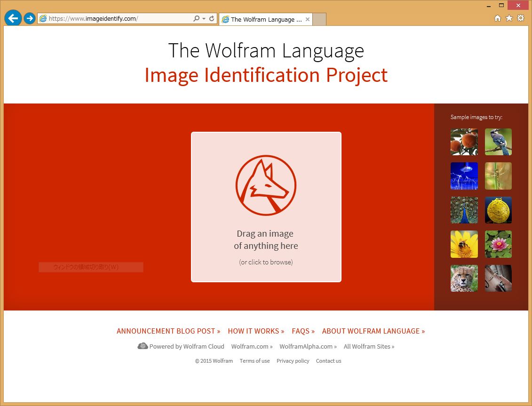This screenshot has height=406, width=532.
Task: Click the Wolfram Cloud icon
Action: tap(143, 346)
